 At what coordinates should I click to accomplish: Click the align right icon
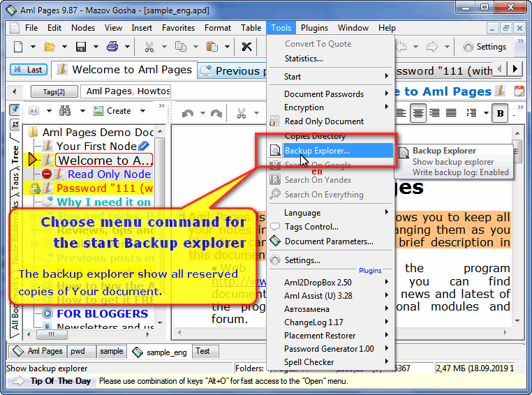pos(434,112)
